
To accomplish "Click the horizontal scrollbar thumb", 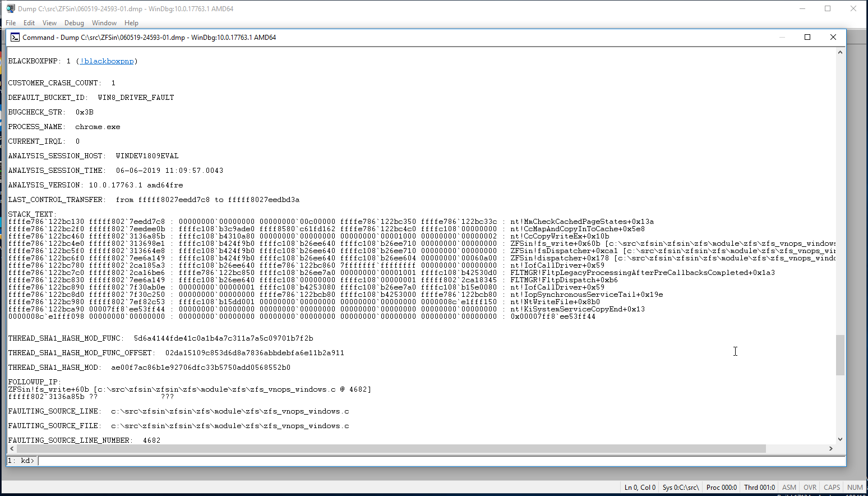I will (x=391, y=448).
